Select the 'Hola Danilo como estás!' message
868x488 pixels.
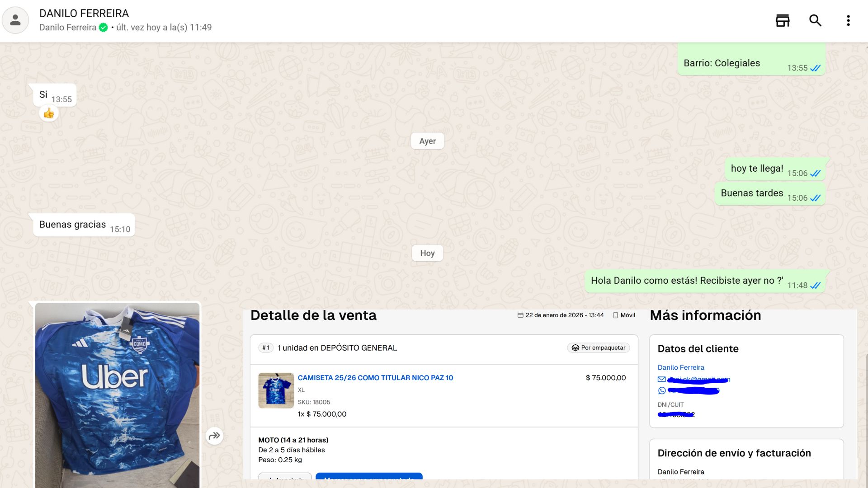[x=687, y=281]
